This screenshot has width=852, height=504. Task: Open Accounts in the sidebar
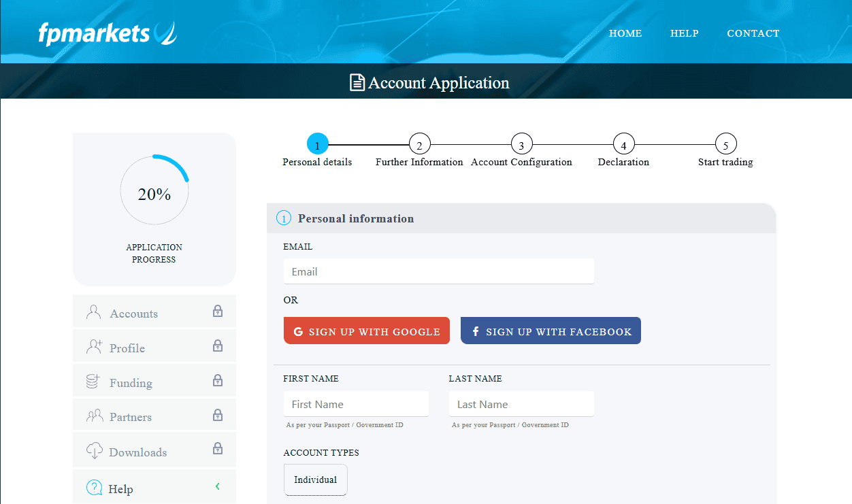point(154,312)
